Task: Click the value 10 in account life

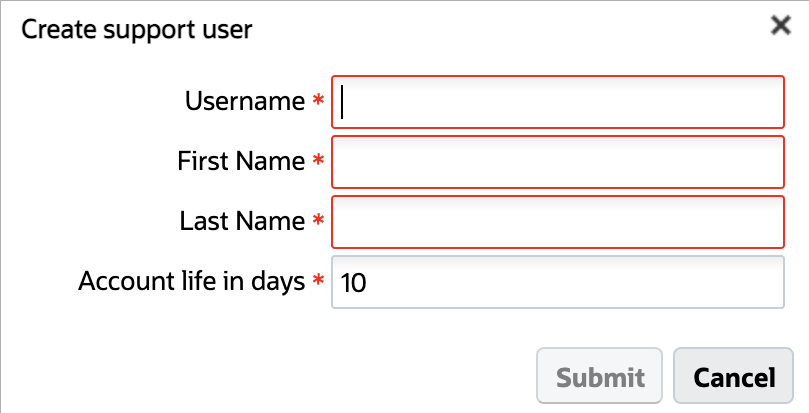Action: 354,283
